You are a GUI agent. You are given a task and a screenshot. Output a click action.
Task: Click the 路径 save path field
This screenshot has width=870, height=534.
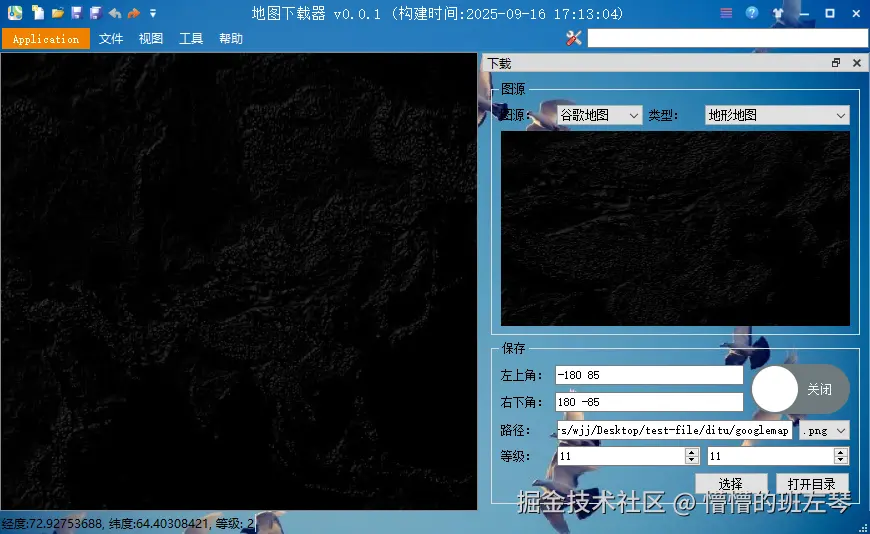(675, 430)
